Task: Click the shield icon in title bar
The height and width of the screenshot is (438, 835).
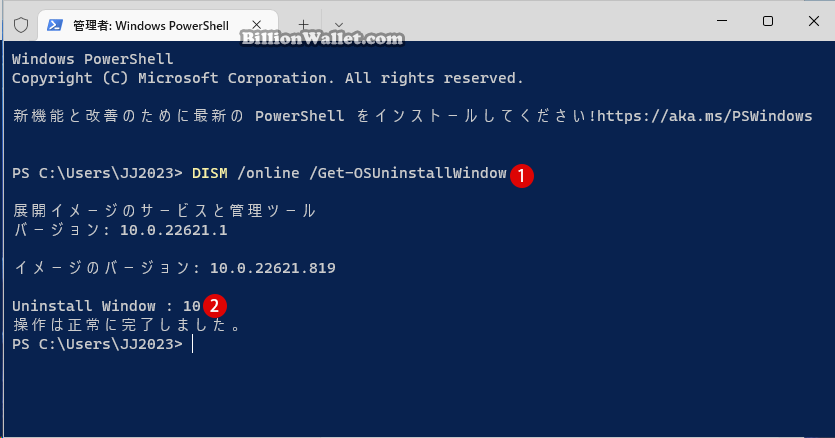Action: pos(21,25)
